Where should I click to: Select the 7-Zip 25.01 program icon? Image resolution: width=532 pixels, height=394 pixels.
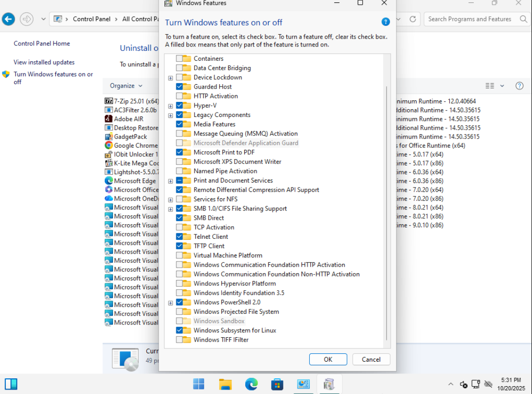(x=109, y=101)
